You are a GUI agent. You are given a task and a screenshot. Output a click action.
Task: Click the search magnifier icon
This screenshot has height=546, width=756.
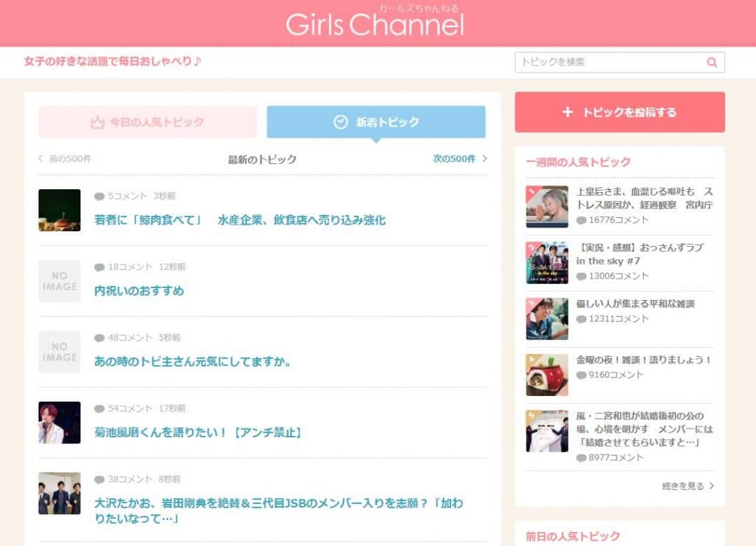[712, 63]
